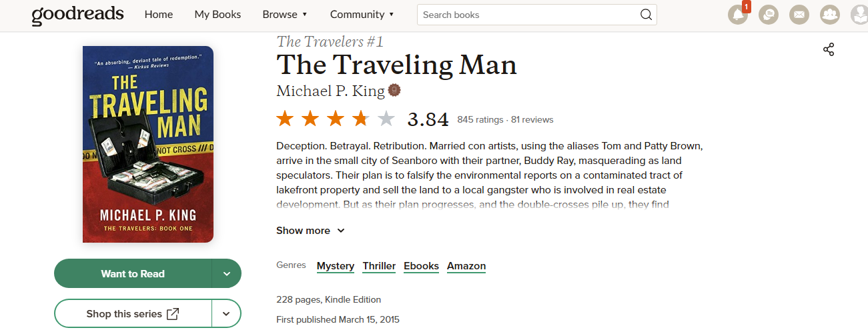Open the notifications bell icon

738,15
